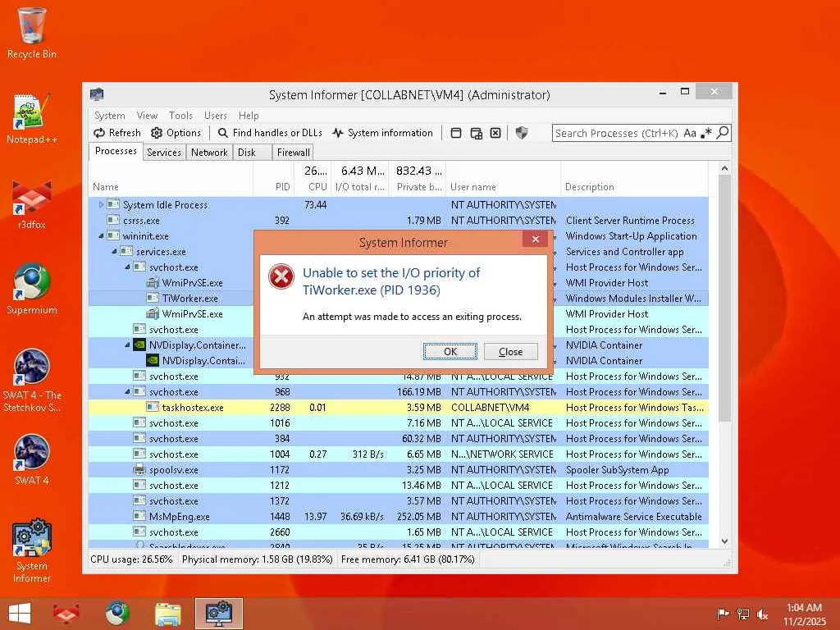840x630 pixels.
Task: Open the System menu
Action: (x=109, y=115)
